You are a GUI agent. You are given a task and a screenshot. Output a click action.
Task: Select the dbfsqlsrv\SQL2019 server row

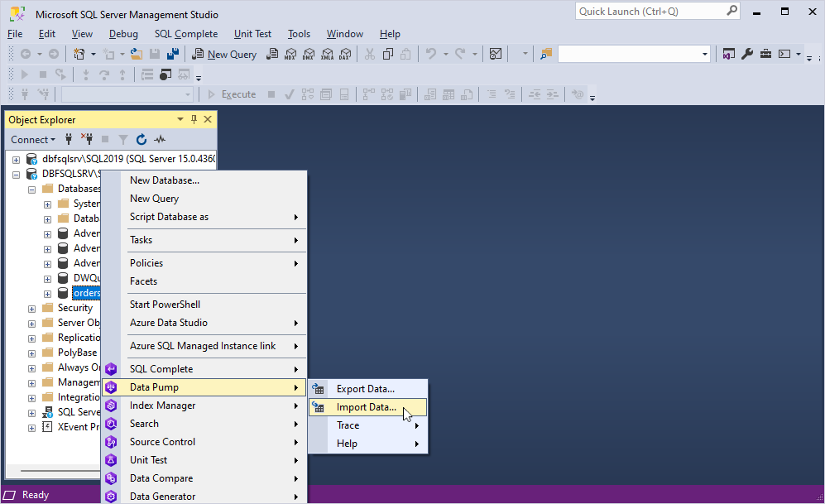(x=128, y=159)
